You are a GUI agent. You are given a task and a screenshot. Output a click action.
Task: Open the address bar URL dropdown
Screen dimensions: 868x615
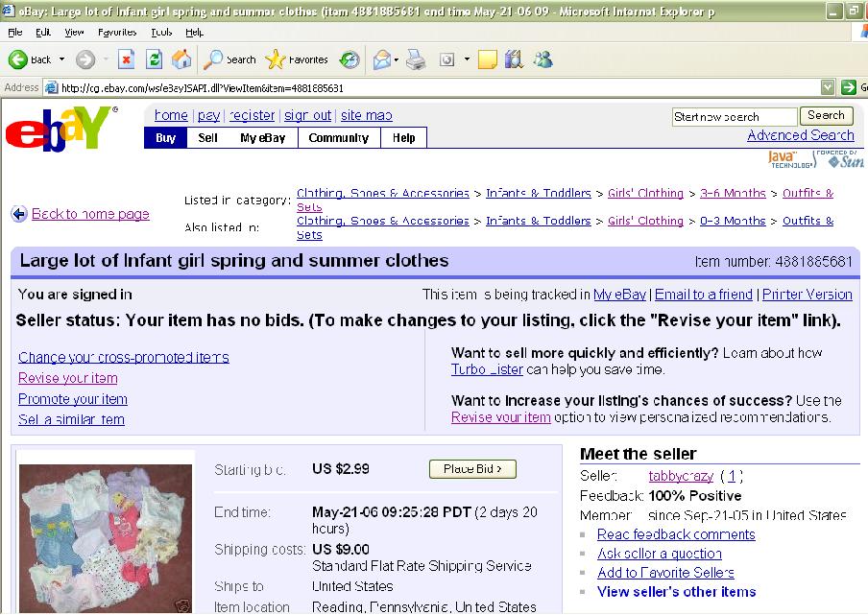[x=828, y=87]
